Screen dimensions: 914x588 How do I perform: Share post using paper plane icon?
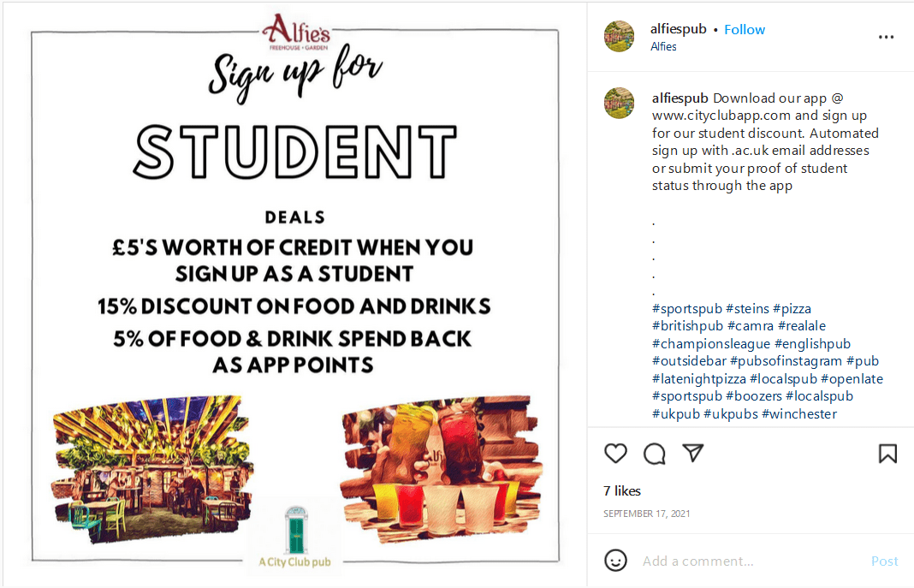click(x=692, y=453)
